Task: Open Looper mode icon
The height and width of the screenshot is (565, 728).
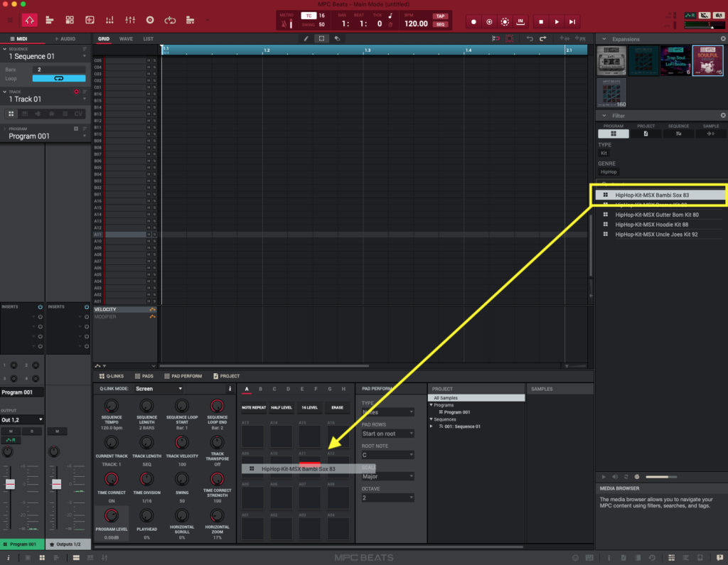Action: [x=170, y=20]
